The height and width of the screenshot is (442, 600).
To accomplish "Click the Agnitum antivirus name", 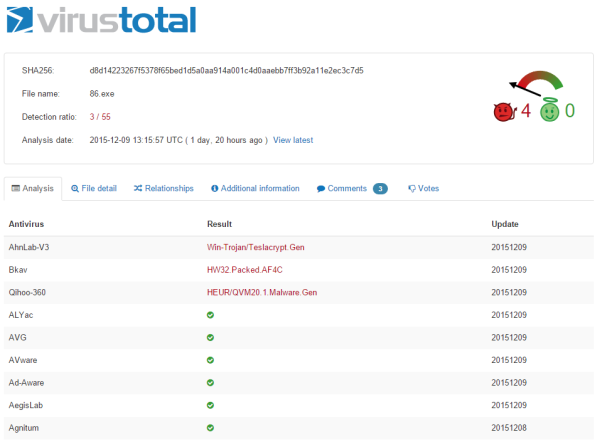I will coord(24,428).
